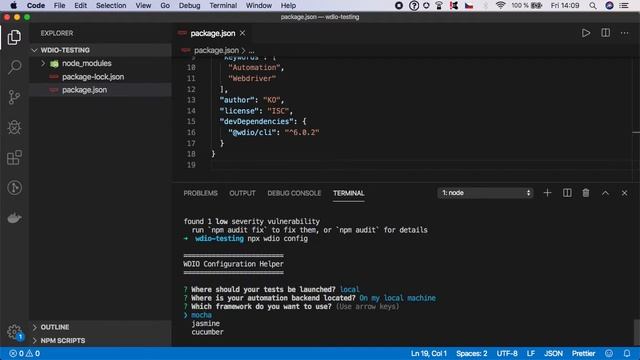Create a new terminal with plus icon
This screenshot has width=640, height=360.
tap(547, 193)
